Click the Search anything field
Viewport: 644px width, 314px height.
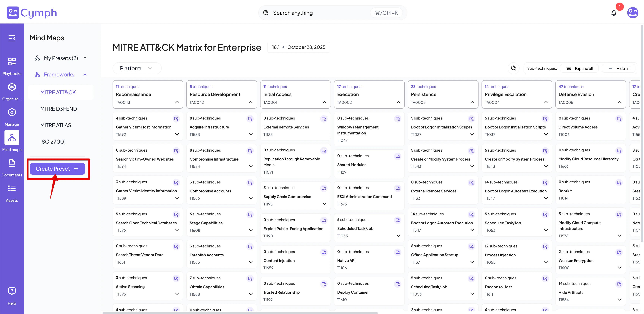pyautogui.click(x=332, y=13)
